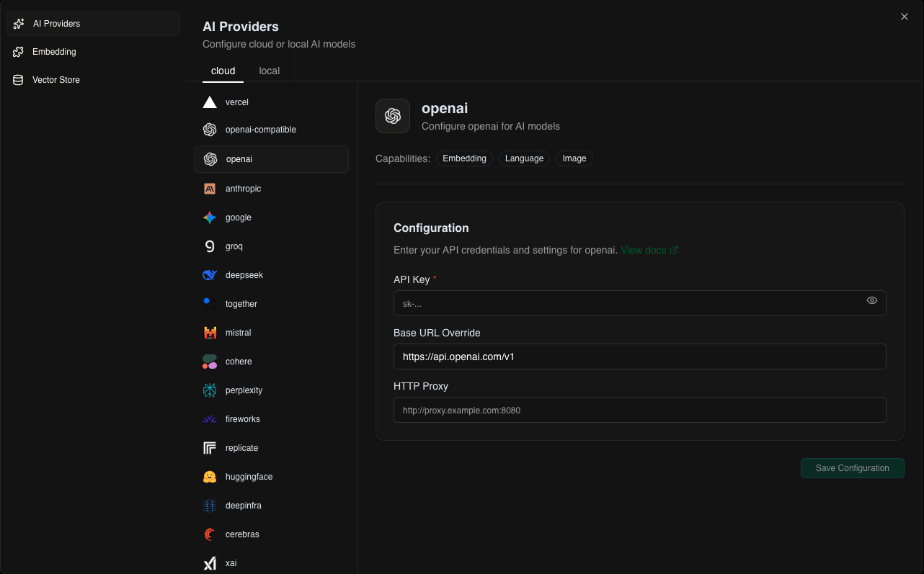Viewport: 924px width, 574px height.
Task: Select the Embedding puzzle icon in sidebar
Action: pos(18,52)
